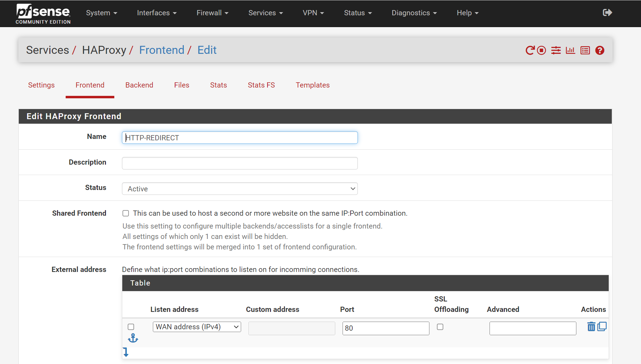Screen dimensions: 641x364
Task: Open the Services menu
Action: (265, 13)
